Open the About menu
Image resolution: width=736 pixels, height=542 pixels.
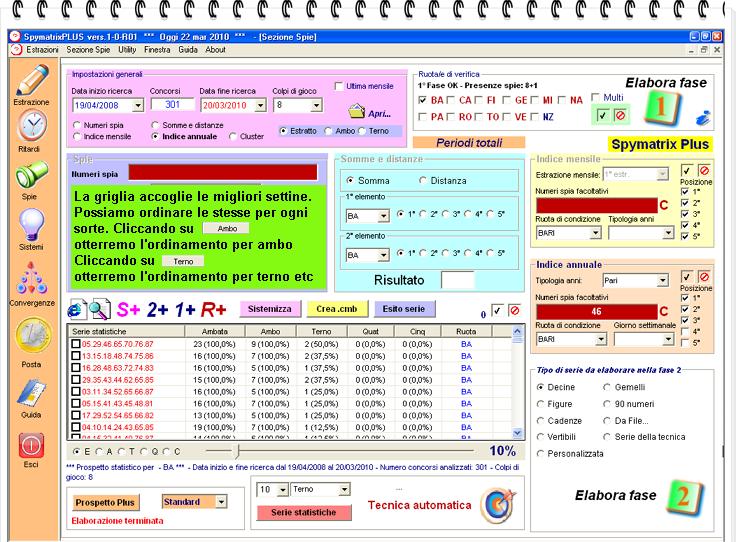215,50
